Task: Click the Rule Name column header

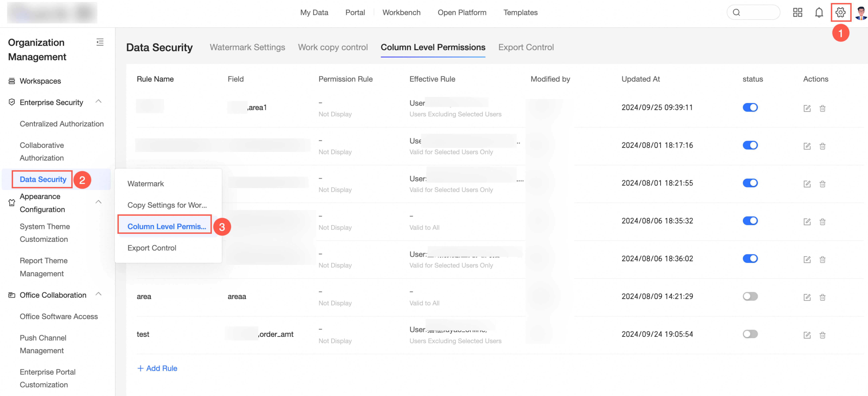Action: [x=155, y=79]
